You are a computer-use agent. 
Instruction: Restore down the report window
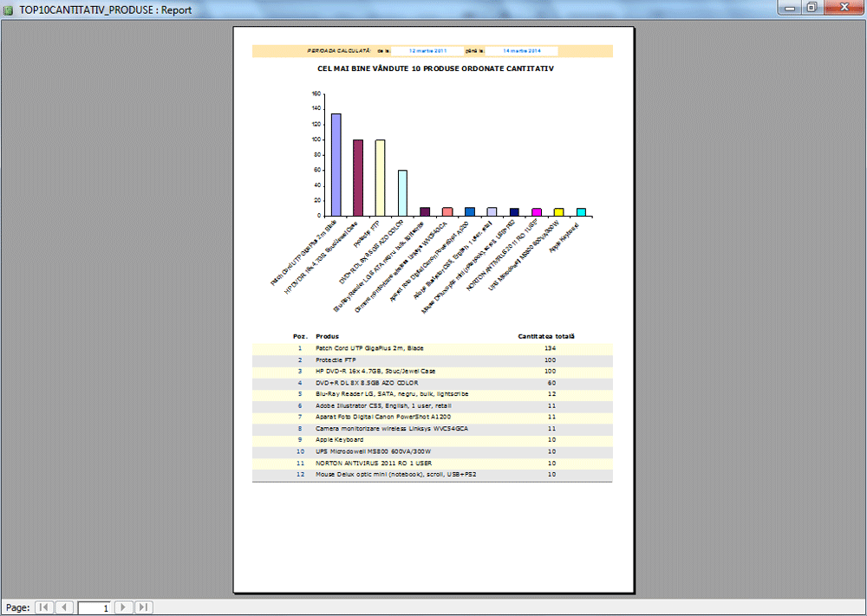[812, 8]
